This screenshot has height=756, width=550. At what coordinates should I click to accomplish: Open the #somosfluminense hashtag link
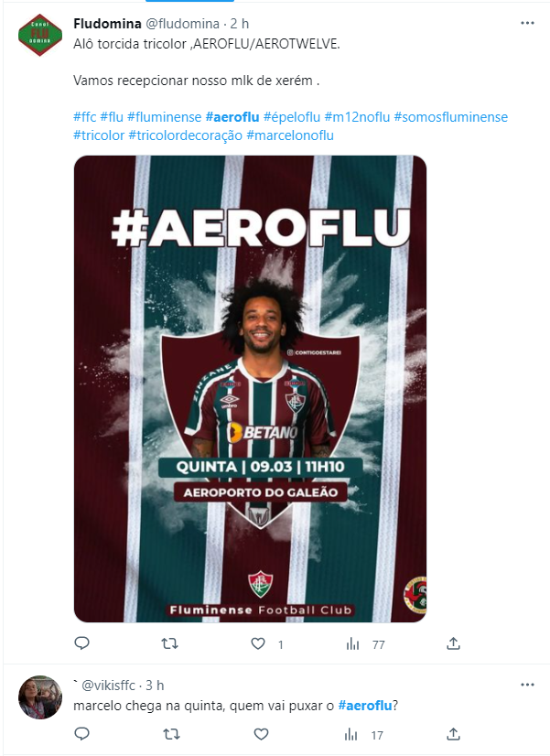point(450,117)
